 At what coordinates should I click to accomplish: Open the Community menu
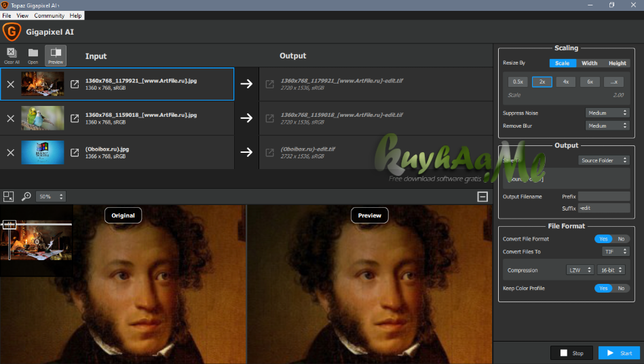click(x=50, y=16)
